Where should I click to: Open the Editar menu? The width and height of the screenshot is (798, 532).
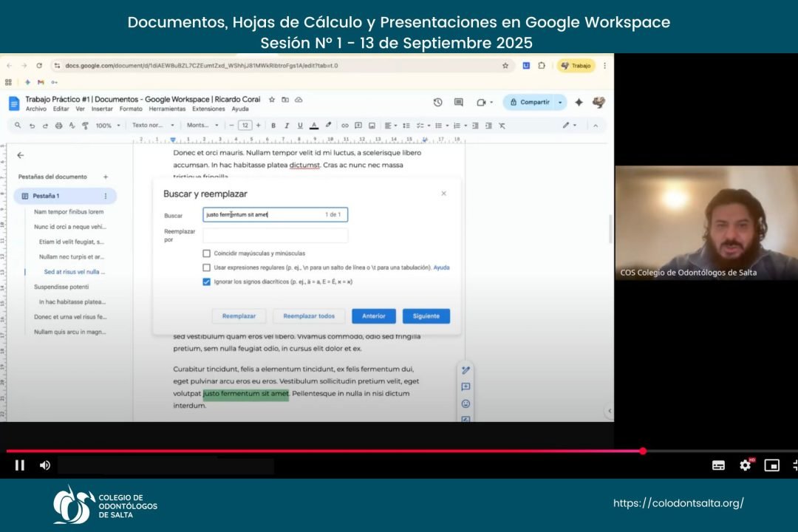coord(61,109)
